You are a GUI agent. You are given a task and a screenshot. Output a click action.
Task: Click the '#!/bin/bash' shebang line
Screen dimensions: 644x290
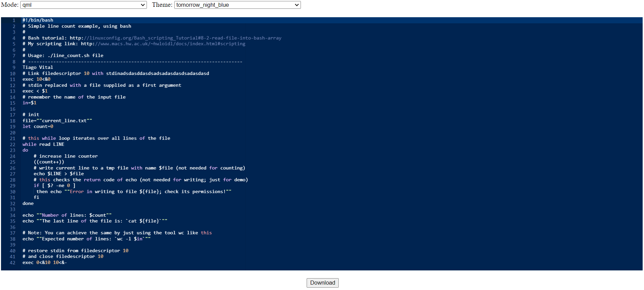38,20
